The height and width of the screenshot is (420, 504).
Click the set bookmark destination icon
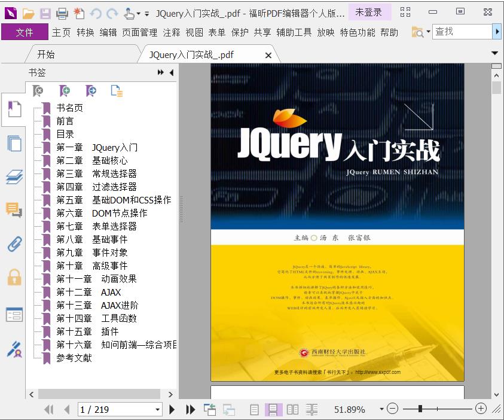[91, 91]
